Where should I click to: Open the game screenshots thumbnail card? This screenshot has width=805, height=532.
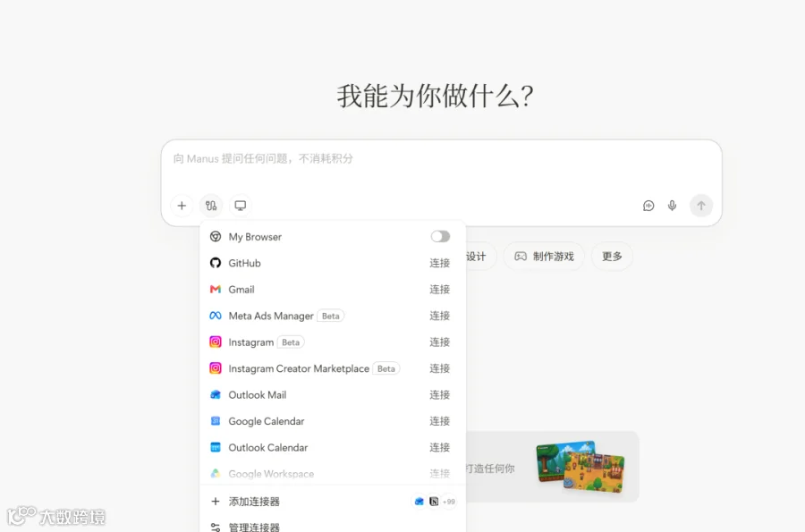(581, 467)
